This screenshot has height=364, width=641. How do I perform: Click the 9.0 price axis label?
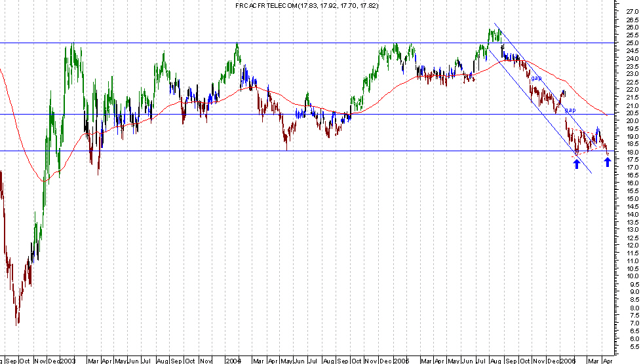click(x=634, y=292)
